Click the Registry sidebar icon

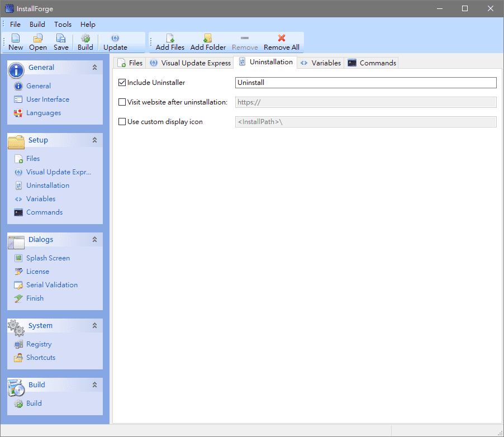click(18, 344)
